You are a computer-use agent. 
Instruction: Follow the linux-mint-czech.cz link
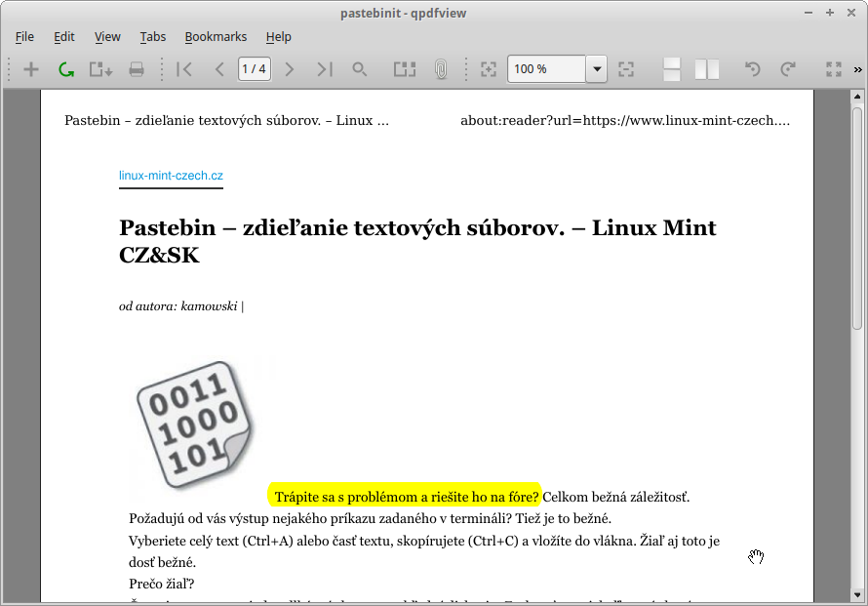coord(171,176)
